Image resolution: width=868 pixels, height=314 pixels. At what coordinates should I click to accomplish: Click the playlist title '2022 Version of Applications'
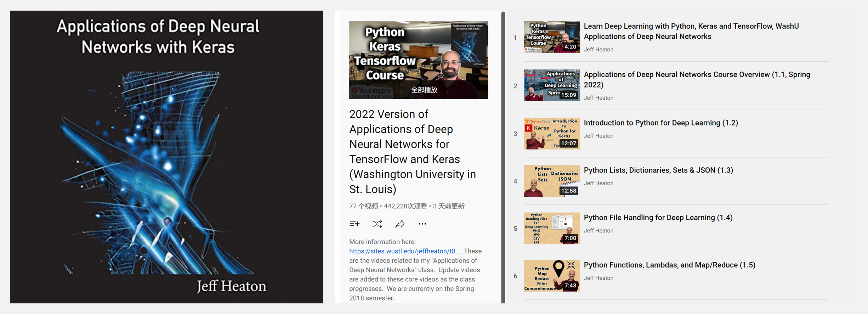(x=413, y=152)
